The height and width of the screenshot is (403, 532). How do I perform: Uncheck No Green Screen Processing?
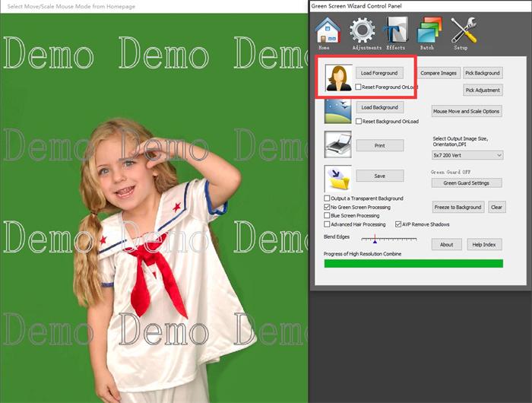coord(327,207)
